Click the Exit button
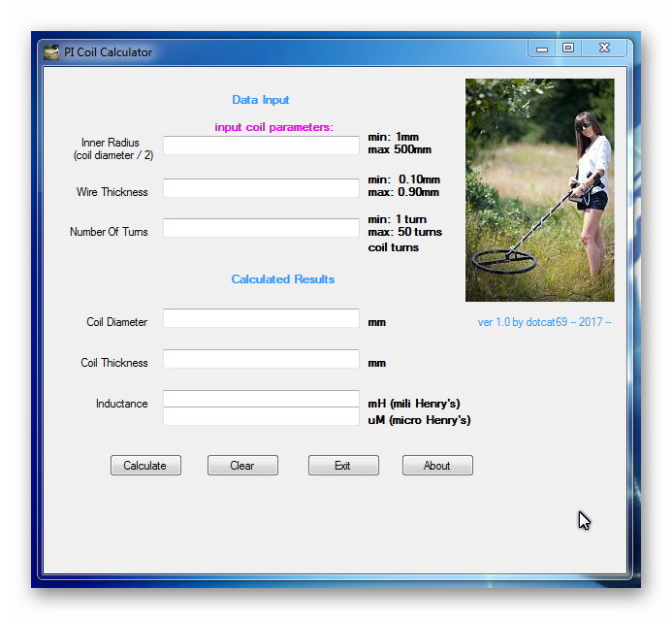Viewport: 672px width, 619px height. click(x=343, y=466)
